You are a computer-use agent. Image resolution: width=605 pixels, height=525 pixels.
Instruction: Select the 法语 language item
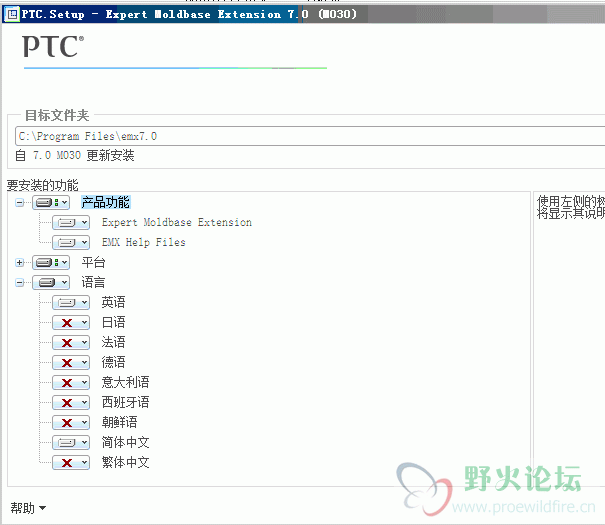tap(113, 343)
